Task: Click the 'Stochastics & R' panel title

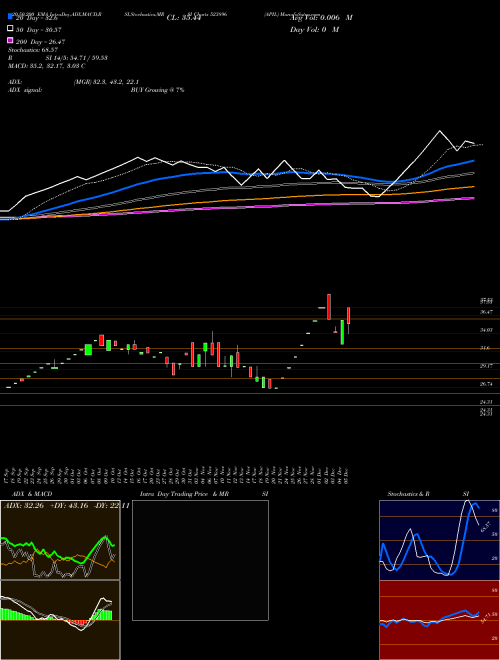Action: coord(409,494)
